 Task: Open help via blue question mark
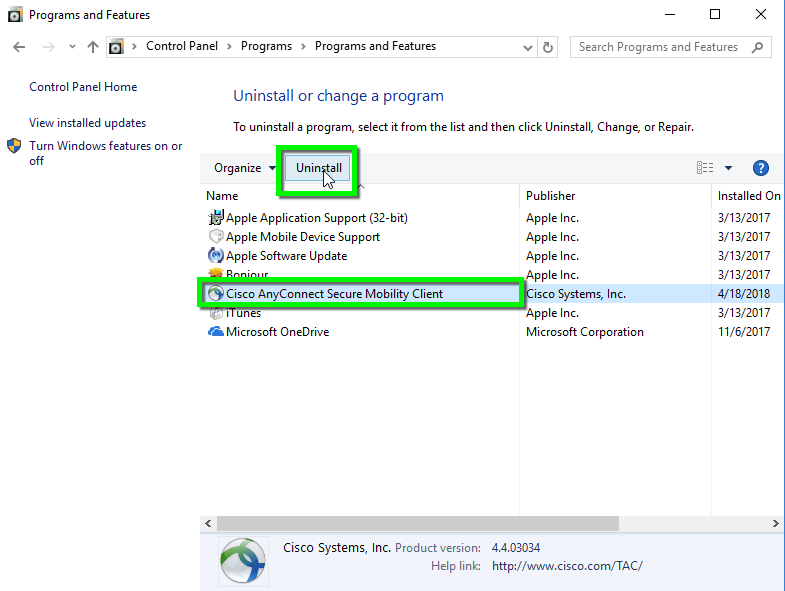pyautogui.click(x=760, y=168)
